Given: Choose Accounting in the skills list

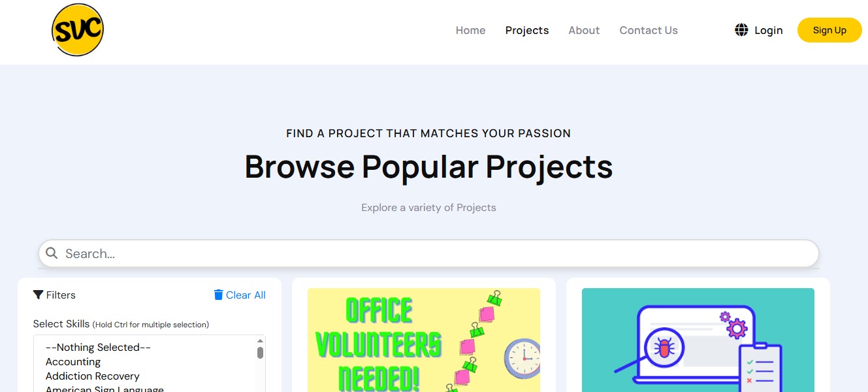Looking at the screenshot, I should [73, 362].
